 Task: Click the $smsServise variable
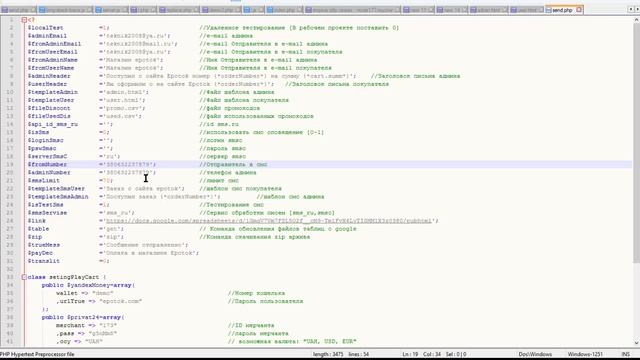click(x=47, y=213)
